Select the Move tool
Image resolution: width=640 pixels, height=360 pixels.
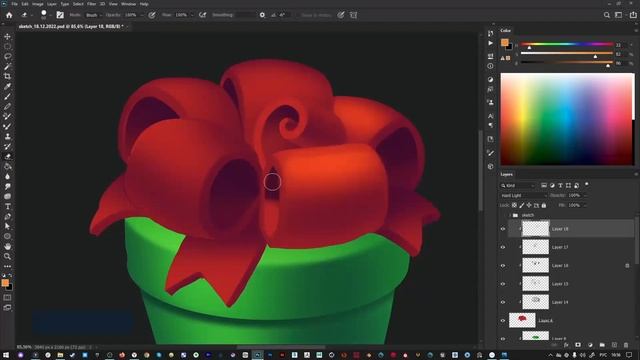pyautogui.click(x=7, y=37)
